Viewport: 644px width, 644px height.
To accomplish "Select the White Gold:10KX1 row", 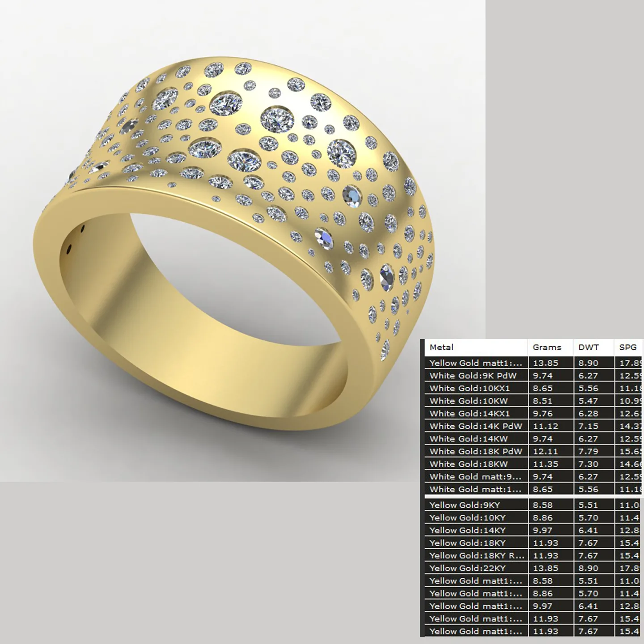I will click(x=534, y=388).
